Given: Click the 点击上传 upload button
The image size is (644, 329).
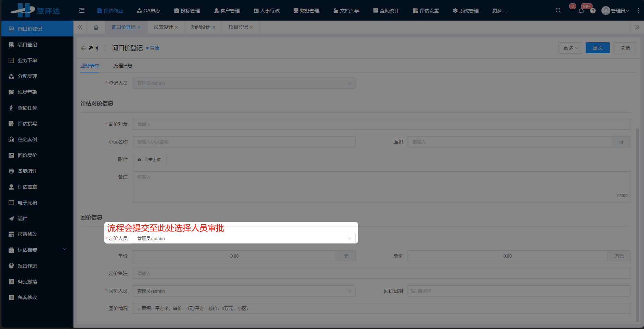Looking at the screenshot, I should [x=149, y=159].
